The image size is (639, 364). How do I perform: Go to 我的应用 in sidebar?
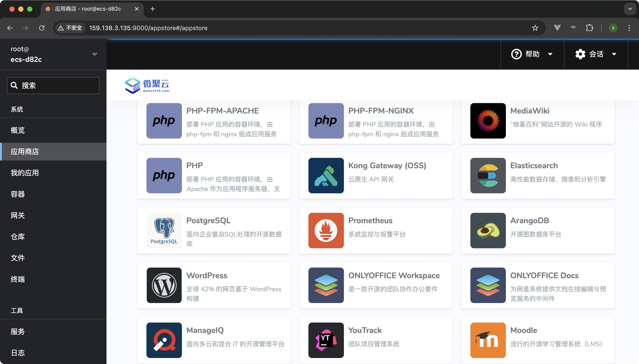coord(25,173)
